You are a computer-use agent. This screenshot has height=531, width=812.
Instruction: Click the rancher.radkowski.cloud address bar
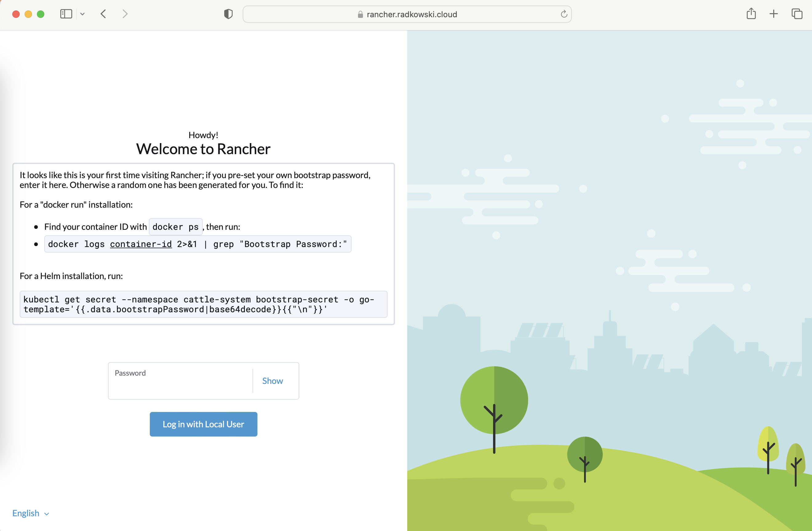click(407, 14)
